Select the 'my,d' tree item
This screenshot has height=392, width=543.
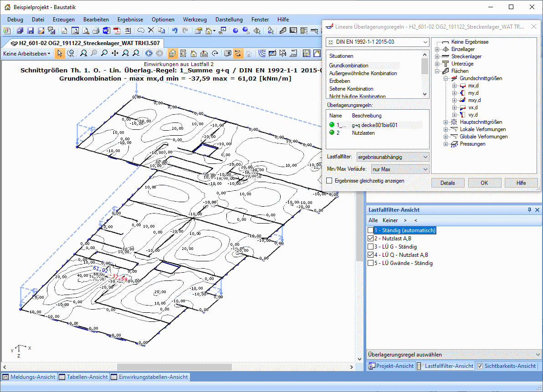pyautogui.click(x=473, y=93)
